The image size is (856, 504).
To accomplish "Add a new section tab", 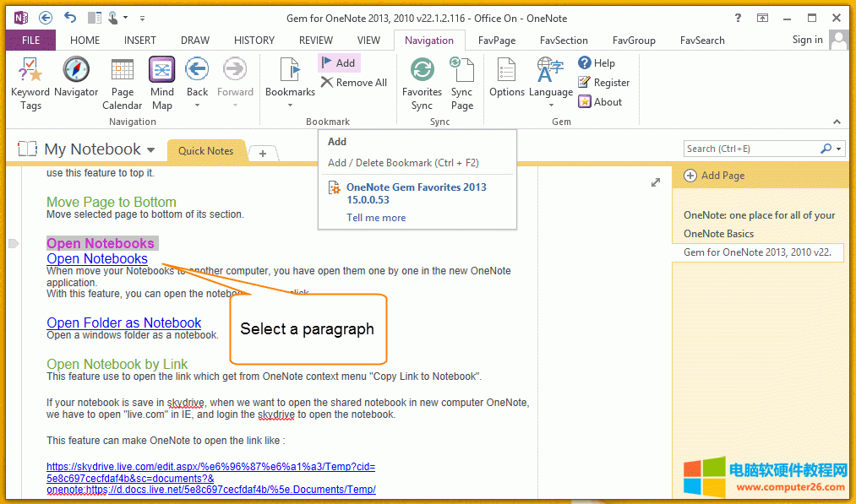I will coord(263,153).
